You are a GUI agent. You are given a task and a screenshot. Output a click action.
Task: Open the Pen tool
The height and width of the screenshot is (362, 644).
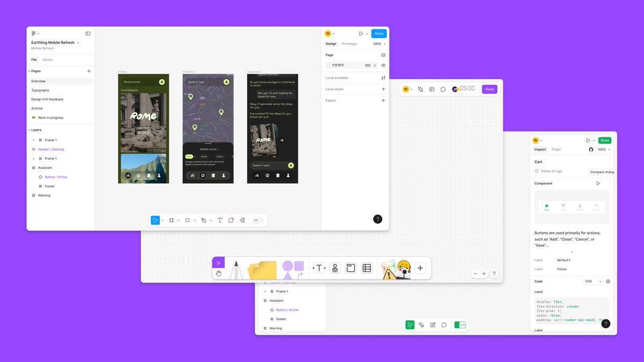tap(205, 220)
